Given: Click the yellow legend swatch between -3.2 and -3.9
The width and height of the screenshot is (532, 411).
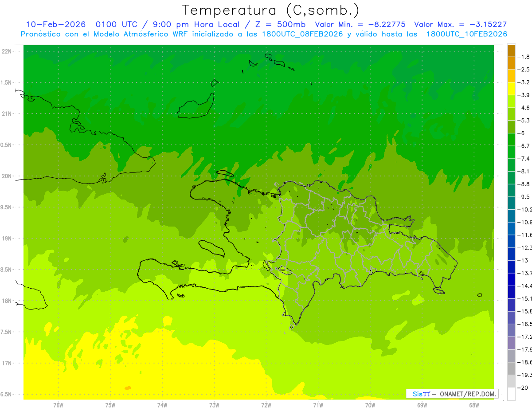Looking at the screenshot, I should [511, 89].
